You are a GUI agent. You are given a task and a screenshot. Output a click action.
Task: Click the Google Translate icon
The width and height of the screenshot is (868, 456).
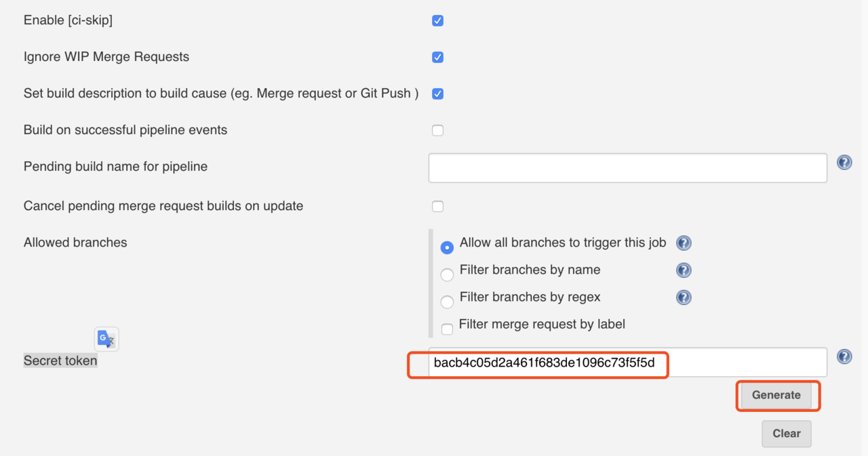pos(106,339)
